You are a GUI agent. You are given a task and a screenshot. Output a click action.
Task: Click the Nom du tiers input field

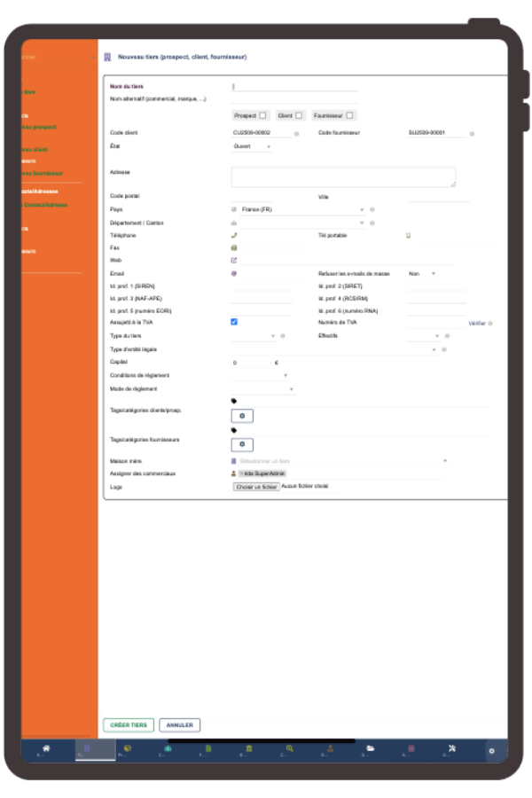click(294, 87)
